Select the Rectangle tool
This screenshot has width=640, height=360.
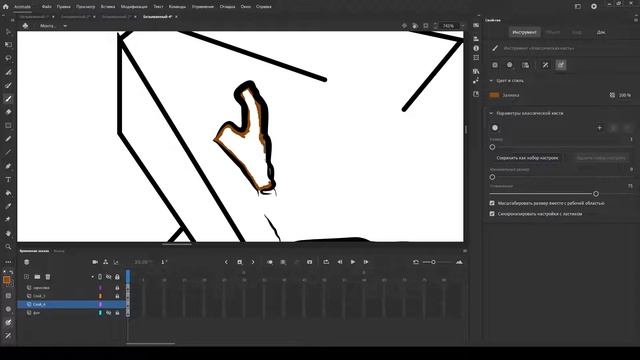coord(8,125)
